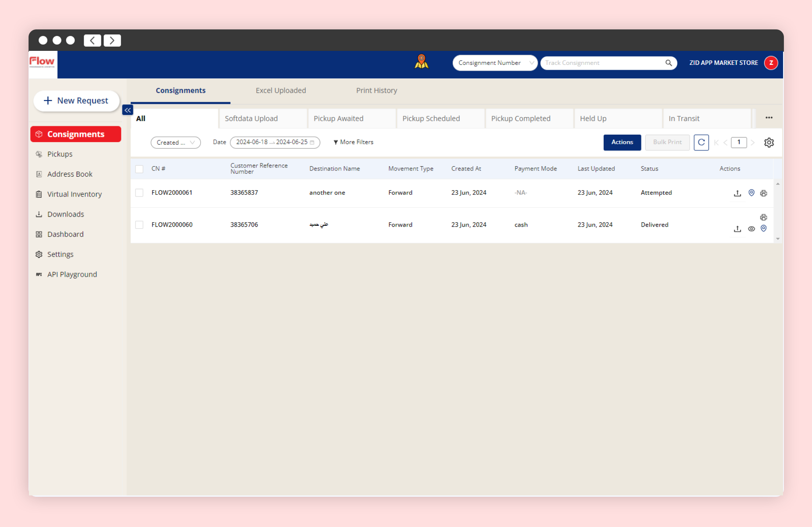Expand the Created date type dropdown
This screenshot has width=812, height=527.
(x=175, y=142)
